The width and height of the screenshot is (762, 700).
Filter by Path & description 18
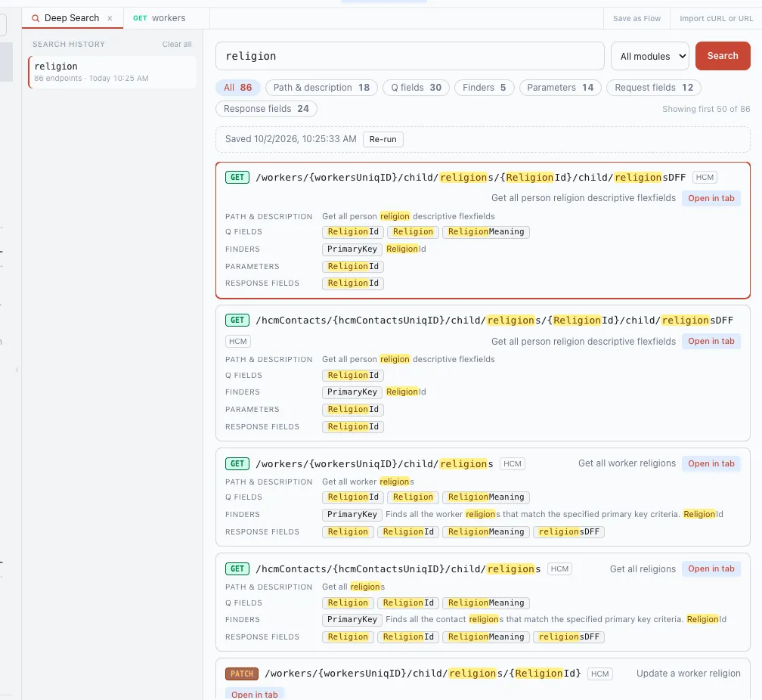[321, 88]
